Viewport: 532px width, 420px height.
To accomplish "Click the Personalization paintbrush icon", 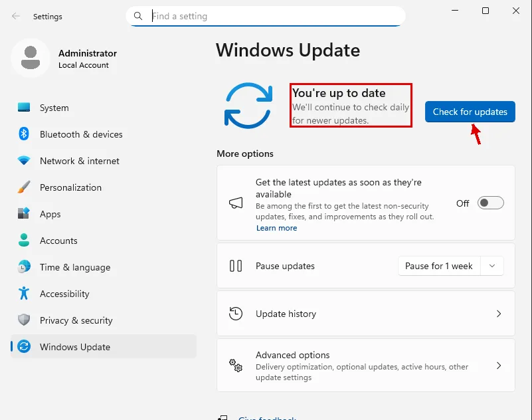I will tap(24, 187).
